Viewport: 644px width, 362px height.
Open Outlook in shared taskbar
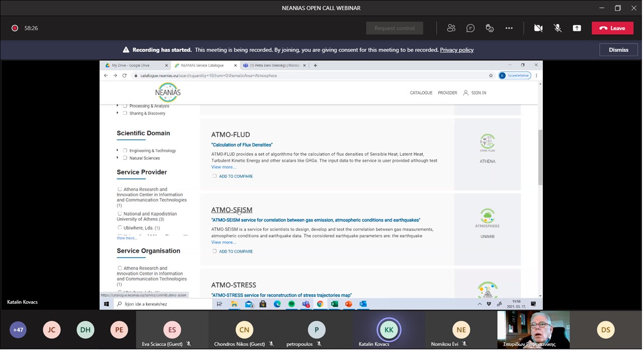pyautogui.click(x=363, y=304)
